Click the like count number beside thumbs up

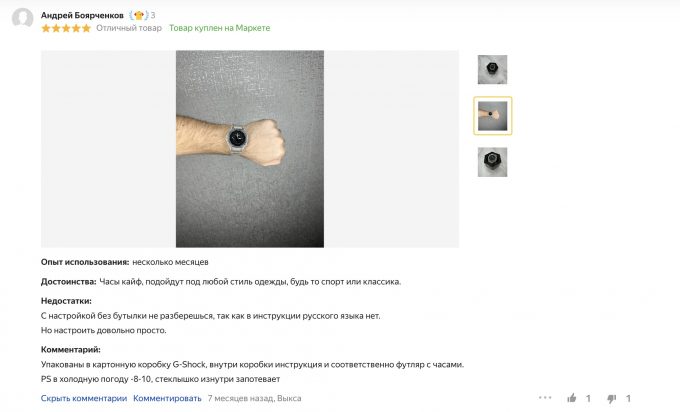click(588, 398)
